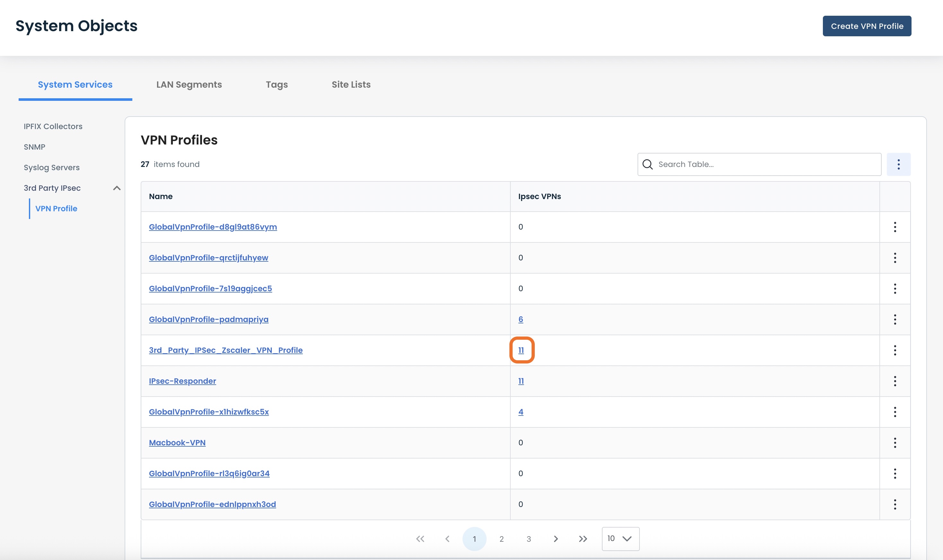Jump to last page of results
Viewport: 943px width, 560px height.
(x=583, y=539)
